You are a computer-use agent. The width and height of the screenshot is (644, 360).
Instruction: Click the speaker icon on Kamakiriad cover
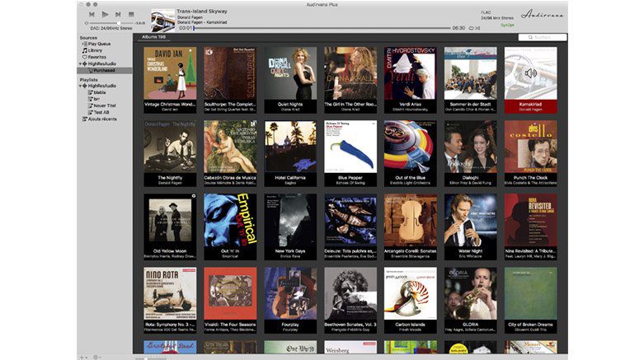pyautogui.click(x=530, y=72)
